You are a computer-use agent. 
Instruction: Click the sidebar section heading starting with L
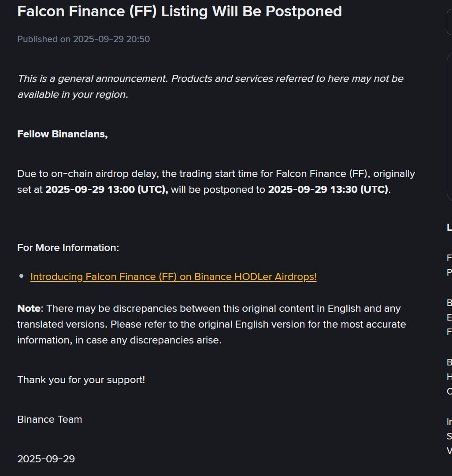pos(449,227)
